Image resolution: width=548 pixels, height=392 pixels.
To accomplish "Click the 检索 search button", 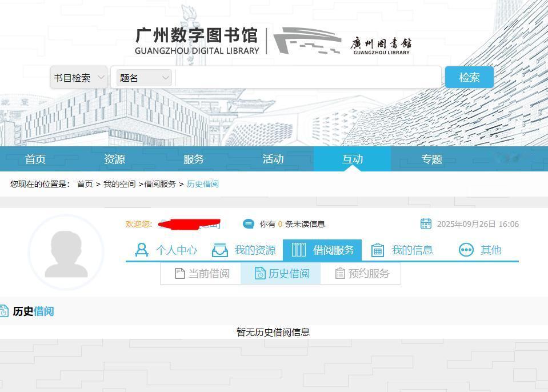I will 469,77.
